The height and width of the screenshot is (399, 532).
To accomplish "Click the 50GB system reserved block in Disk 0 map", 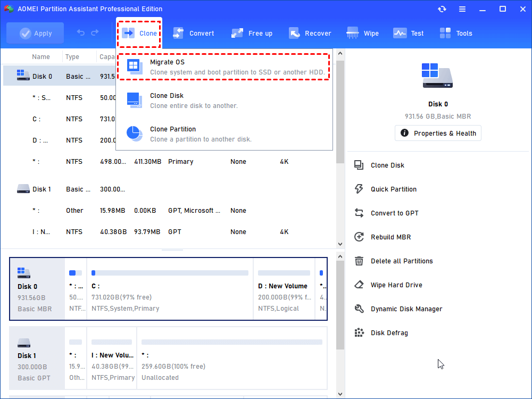I will pyautogui.click(x=76, y=289).
